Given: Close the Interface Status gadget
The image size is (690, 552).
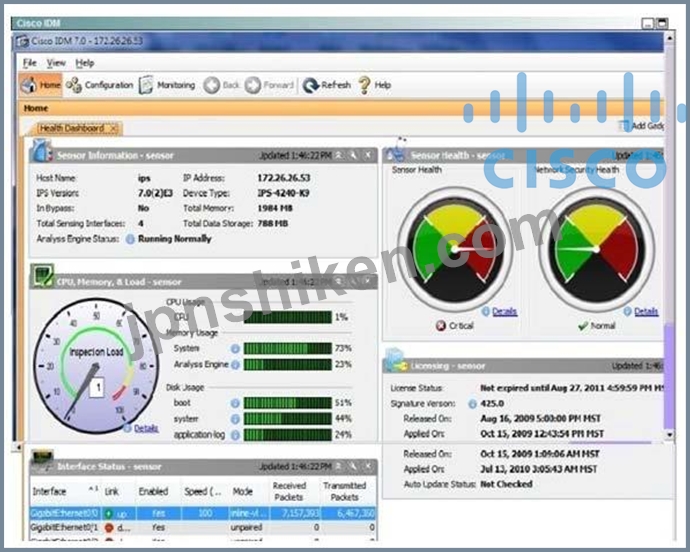Looking at the screenshot, I should click(x=367, y=466).
